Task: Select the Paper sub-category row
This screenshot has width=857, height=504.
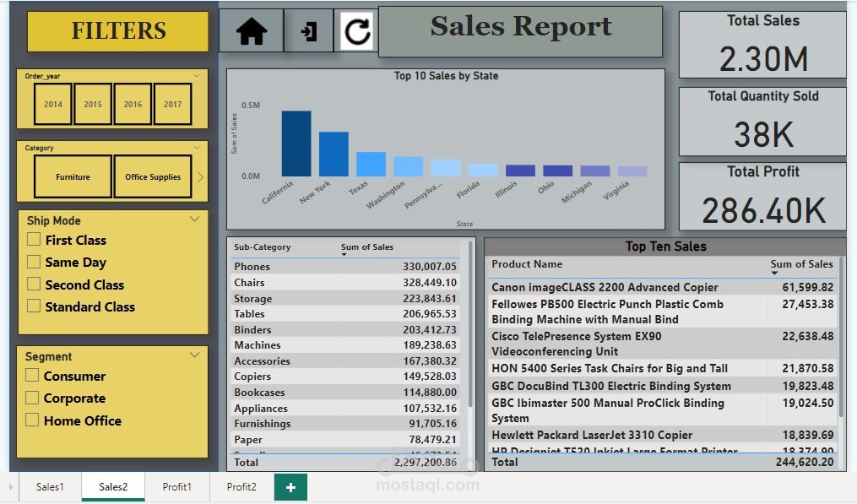Action: tap(345, 439)
